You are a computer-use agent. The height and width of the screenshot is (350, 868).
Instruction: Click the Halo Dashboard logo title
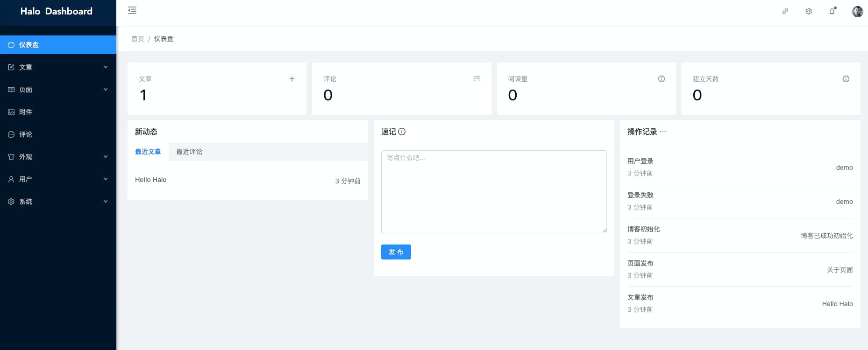(x=57, y=11)
